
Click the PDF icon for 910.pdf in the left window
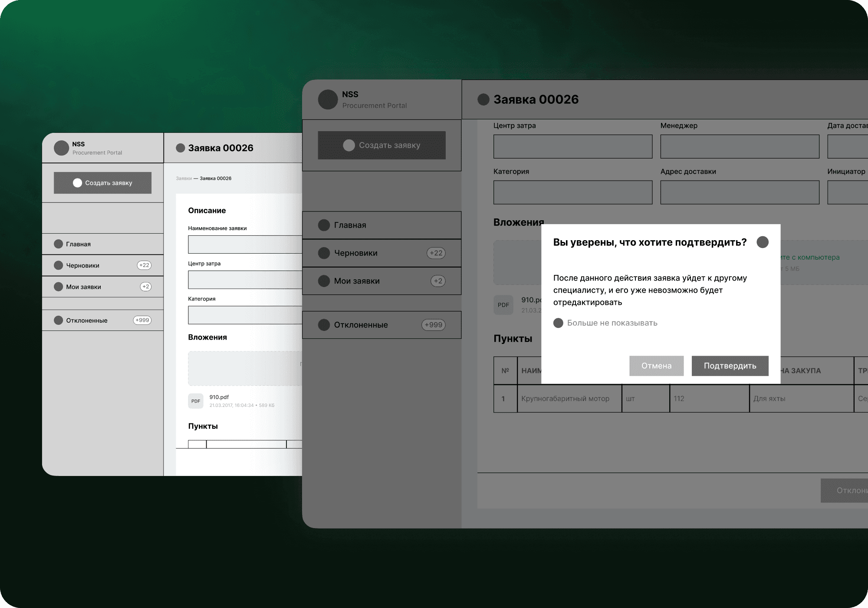pyautogui.click(x=196, y=401)
